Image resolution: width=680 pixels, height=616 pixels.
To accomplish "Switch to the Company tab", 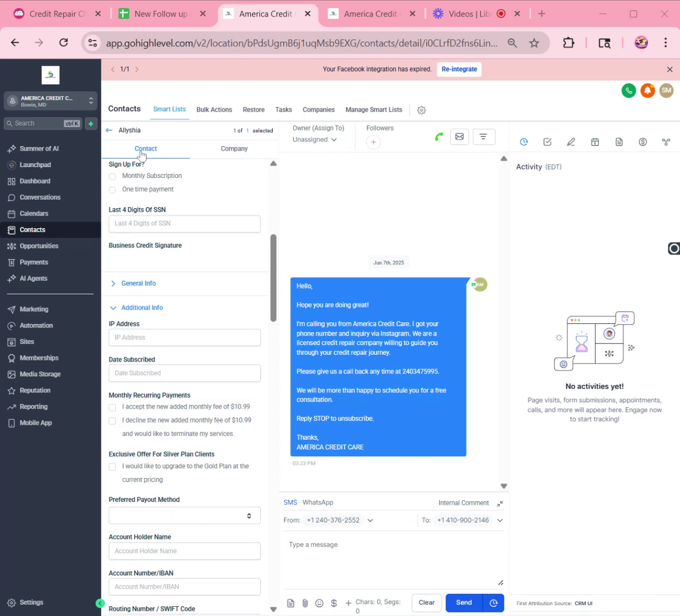I will click(234, 149).
